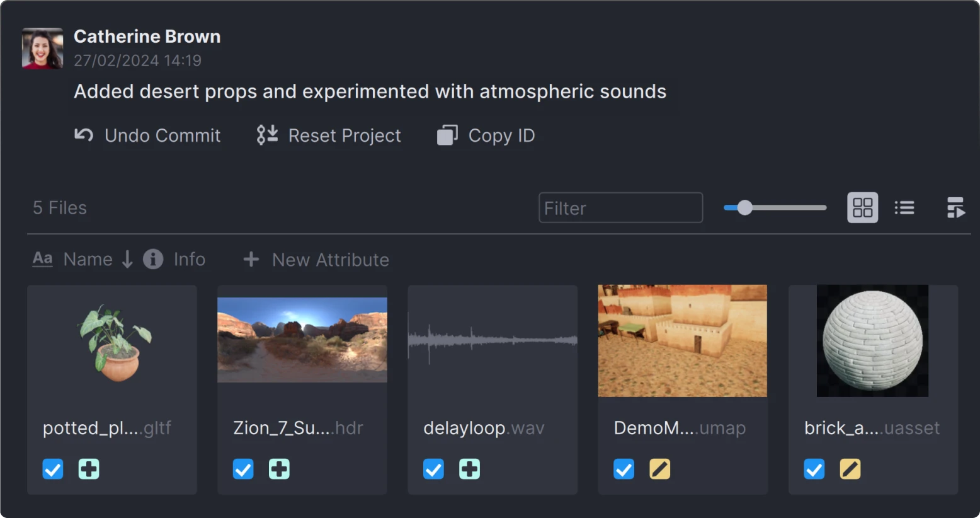Uncheck the delayloop.wav file checkbox

click(x=433, y=469)
